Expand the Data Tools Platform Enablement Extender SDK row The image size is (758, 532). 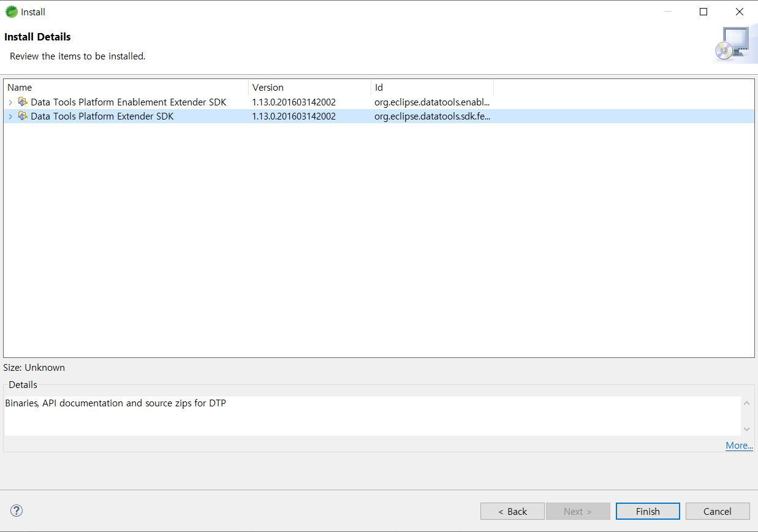(x=10, y=102)
